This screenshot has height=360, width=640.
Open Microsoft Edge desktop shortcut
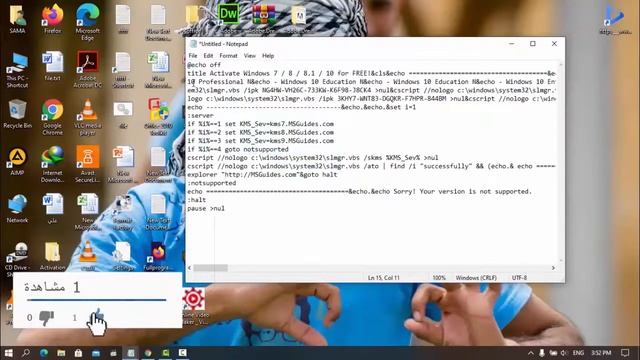point(87,22)
